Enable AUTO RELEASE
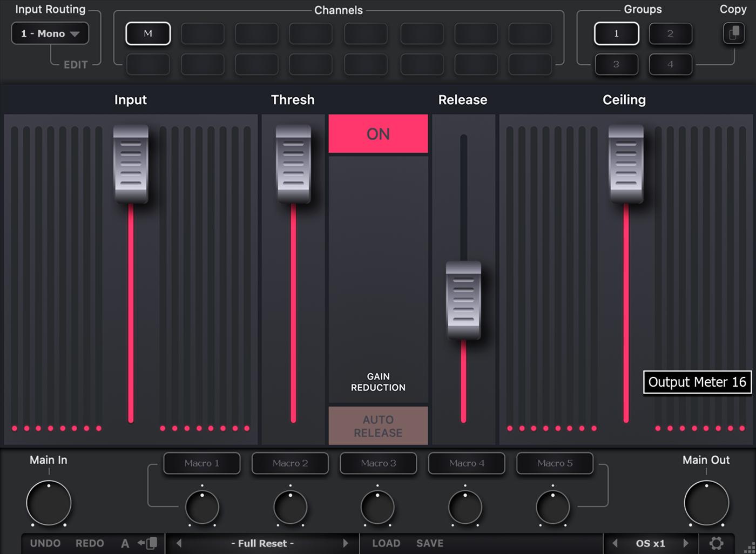The height and width of the screenshot is (554, 756). [378, 426]
